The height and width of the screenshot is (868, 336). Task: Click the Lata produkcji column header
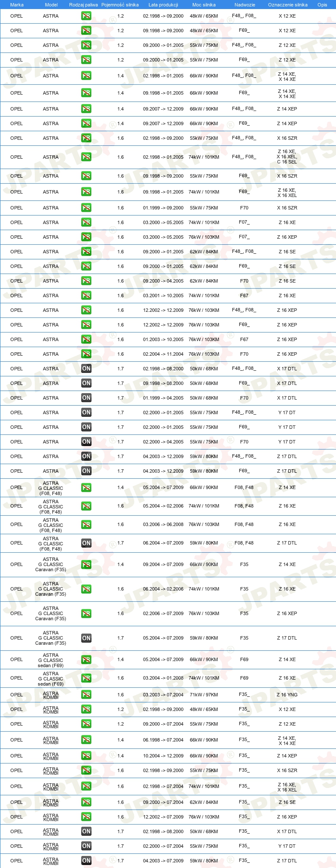click(x=163, y=5)
